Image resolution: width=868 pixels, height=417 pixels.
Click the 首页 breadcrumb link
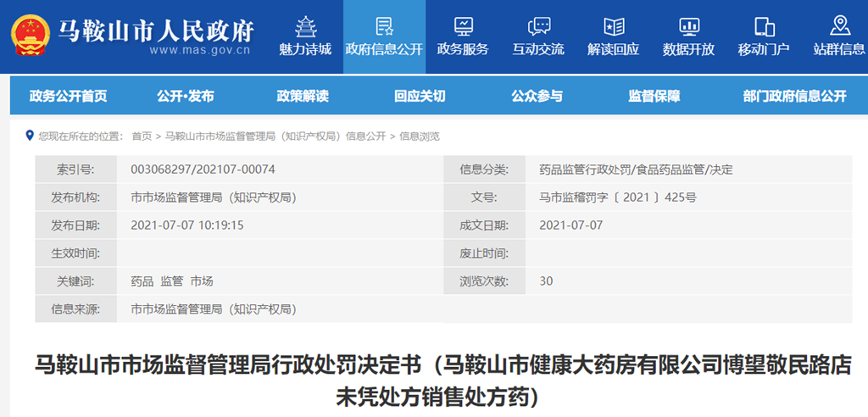coord(142,136)
